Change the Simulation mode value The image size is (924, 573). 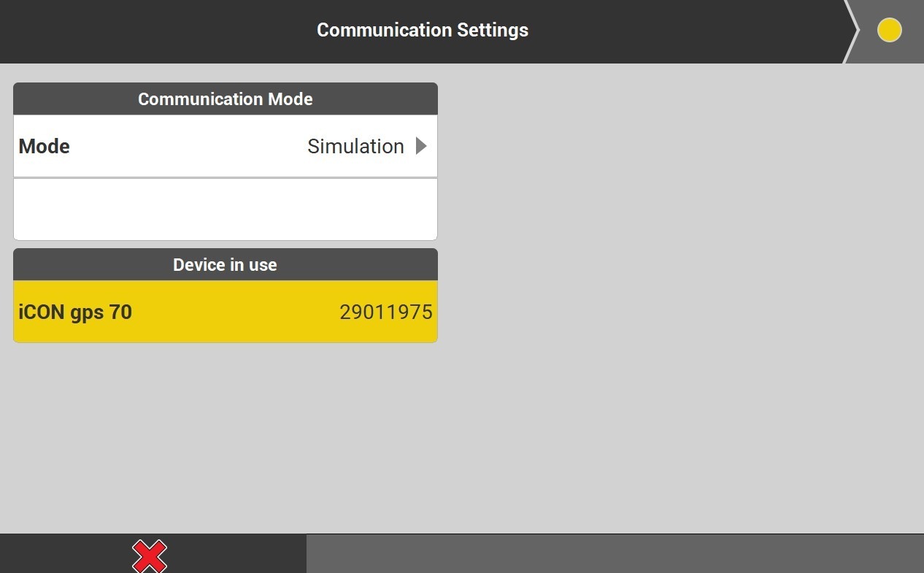tap(355, 146)
